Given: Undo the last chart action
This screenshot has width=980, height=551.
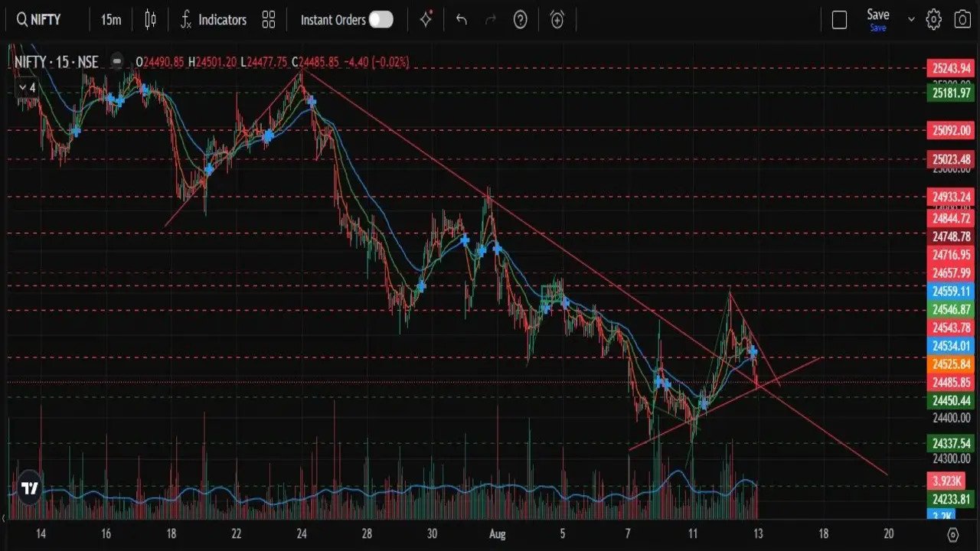Looking at the screenshot, I should click(461, 20).
